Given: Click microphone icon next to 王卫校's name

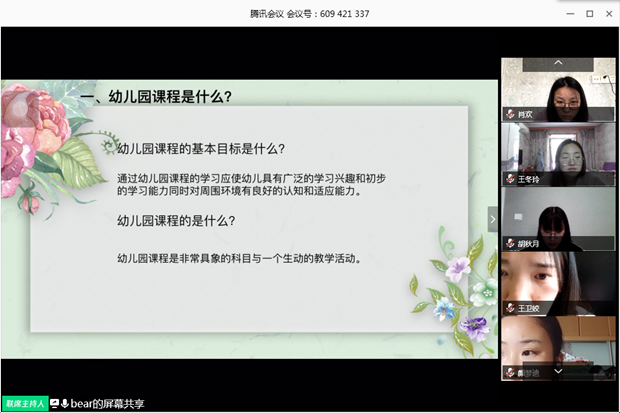Looking at the screenshot, I should (511, 308).
